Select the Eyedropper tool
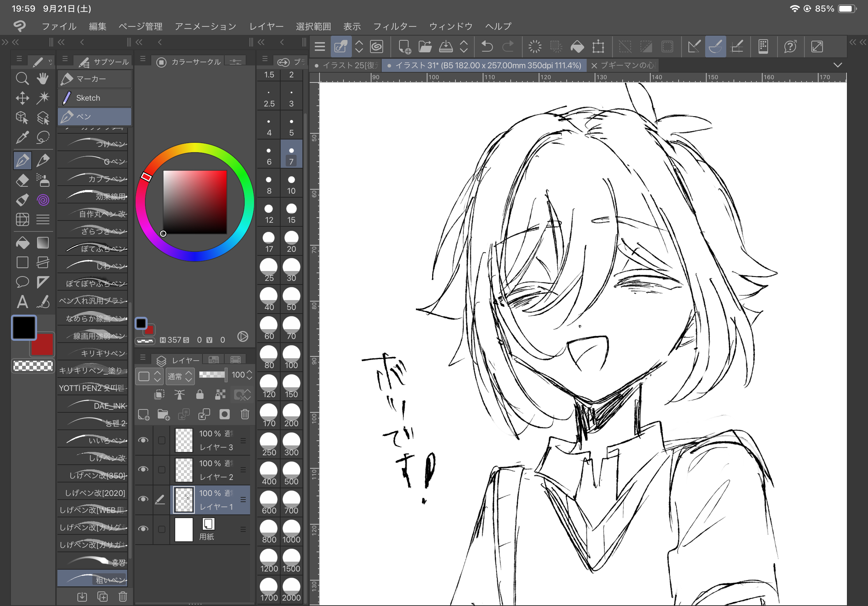This screenshot has width=868, height=606. [x=22, y=138]
